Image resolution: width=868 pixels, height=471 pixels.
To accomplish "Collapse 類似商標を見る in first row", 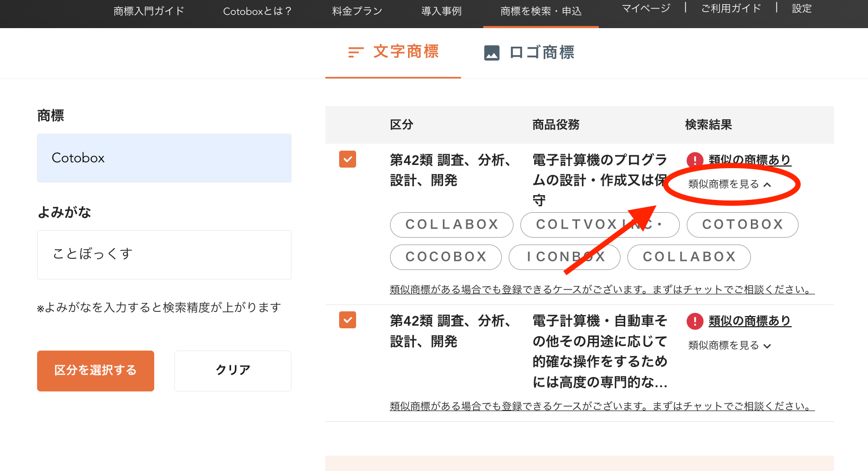I will (730, 184).
